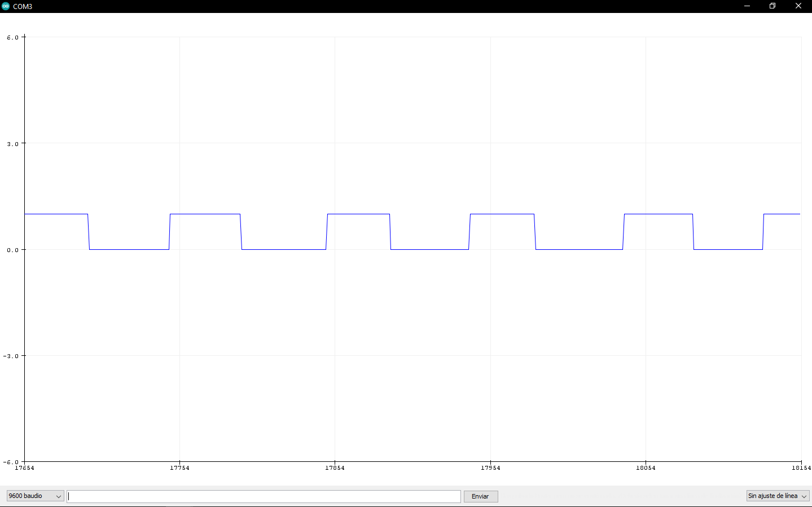Click the Arduino icon in title bar

coord(6,6)
